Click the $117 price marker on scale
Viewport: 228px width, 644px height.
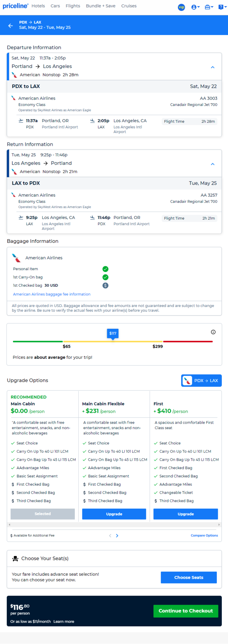coord(113,334)
